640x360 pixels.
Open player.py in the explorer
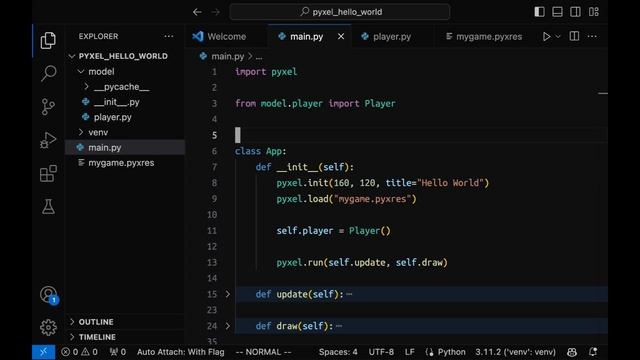click(112, 117)
